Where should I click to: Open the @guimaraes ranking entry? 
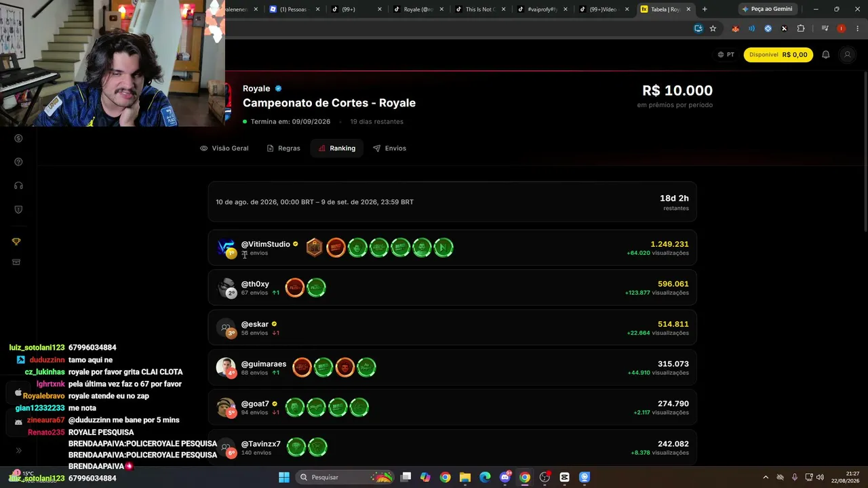click(x=452, y=368)
